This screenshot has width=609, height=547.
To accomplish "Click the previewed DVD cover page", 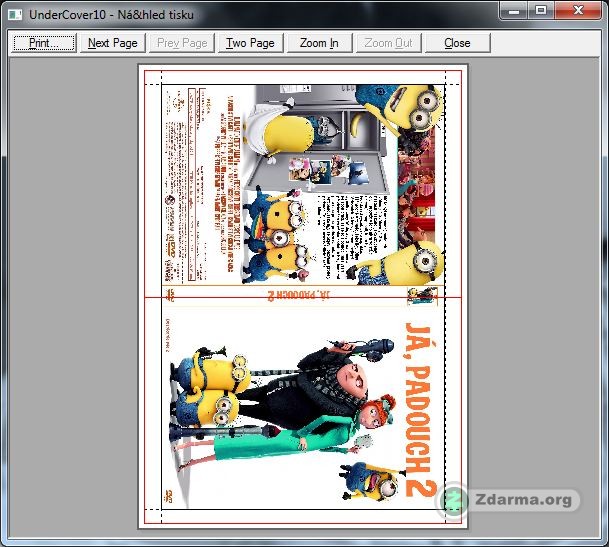I will click(x=303, y=296).
